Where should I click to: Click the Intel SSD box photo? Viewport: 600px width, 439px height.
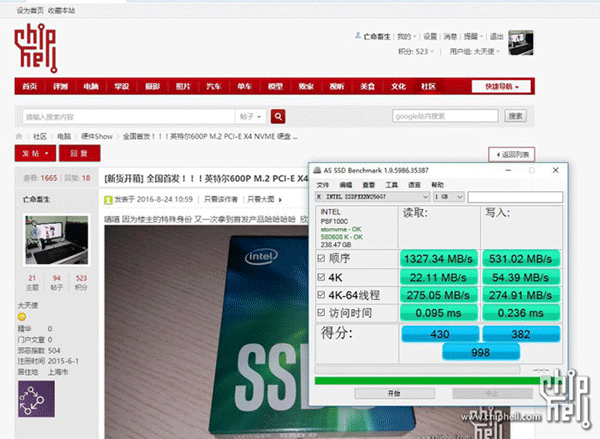tap(207, 332)
